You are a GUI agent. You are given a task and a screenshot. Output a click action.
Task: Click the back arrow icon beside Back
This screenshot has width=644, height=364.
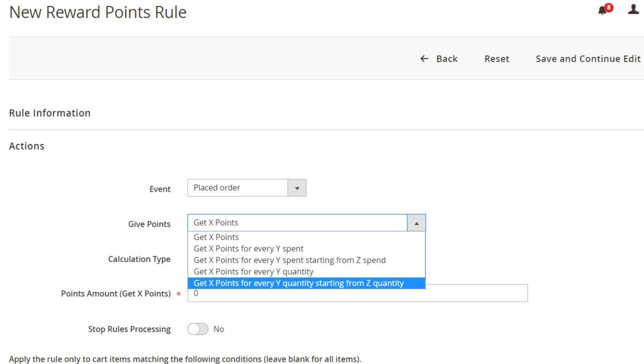coord(424,58)
